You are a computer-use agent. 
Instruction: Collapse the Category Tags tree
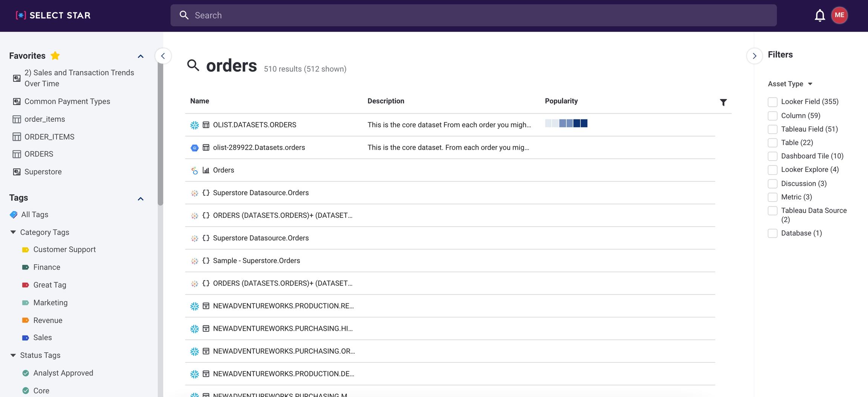coord(13,232)
